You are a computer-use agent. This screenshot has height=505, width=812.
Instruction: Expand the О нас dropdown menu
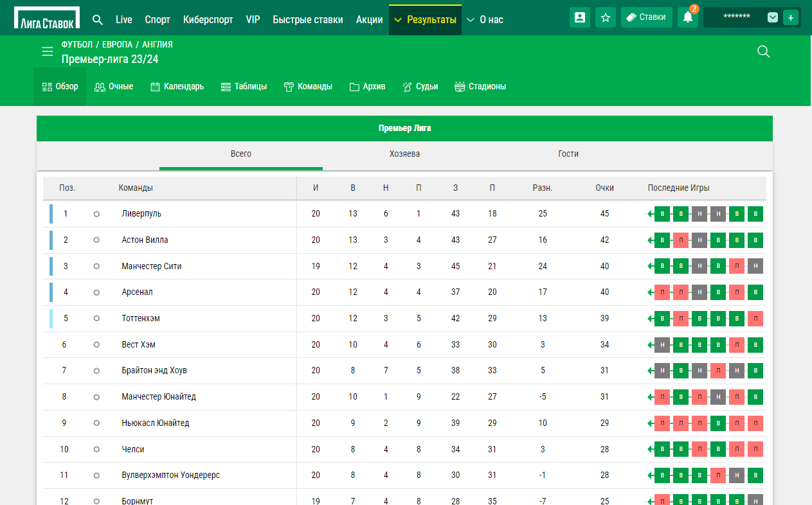pos(485,20)
